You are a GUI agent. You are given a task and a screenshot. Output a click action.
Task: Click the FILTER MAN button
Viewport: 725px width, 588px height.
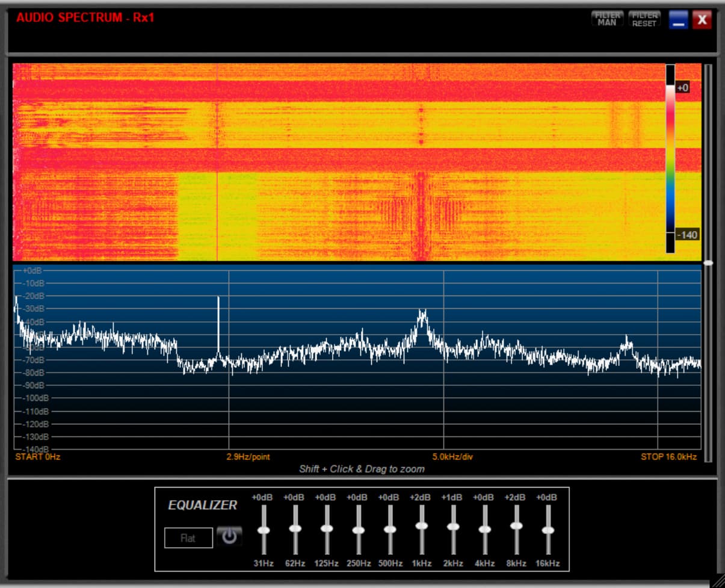[607, 19]
